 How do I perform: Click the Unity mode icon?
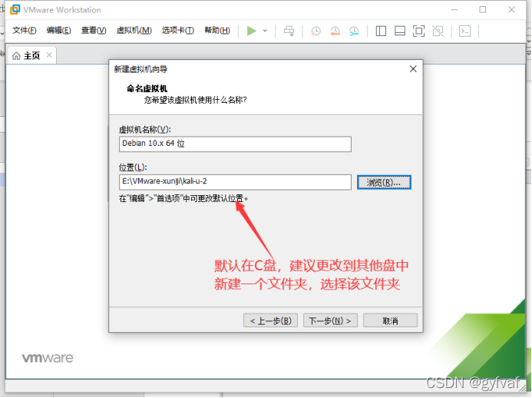pyautogui.click(x=438, y=32)
